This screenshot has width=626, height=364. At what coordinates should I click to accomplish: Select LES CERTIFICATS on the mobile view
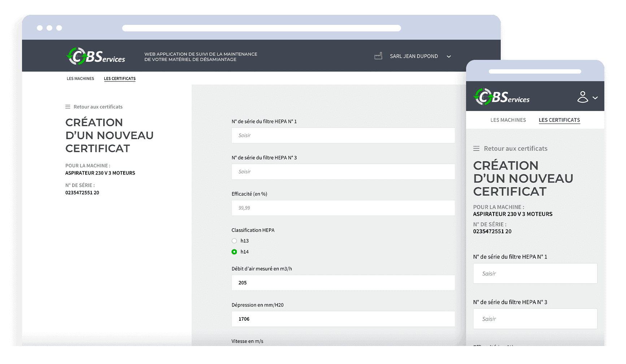[559, 120]
